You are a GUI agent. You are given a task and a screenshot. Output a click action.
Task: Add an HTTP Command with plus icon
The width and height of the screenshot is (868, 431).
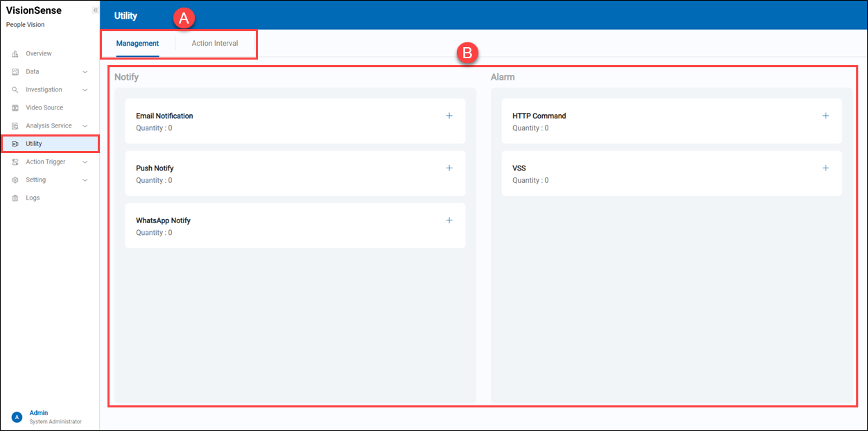pyautogui.click(x=825, y=116)
